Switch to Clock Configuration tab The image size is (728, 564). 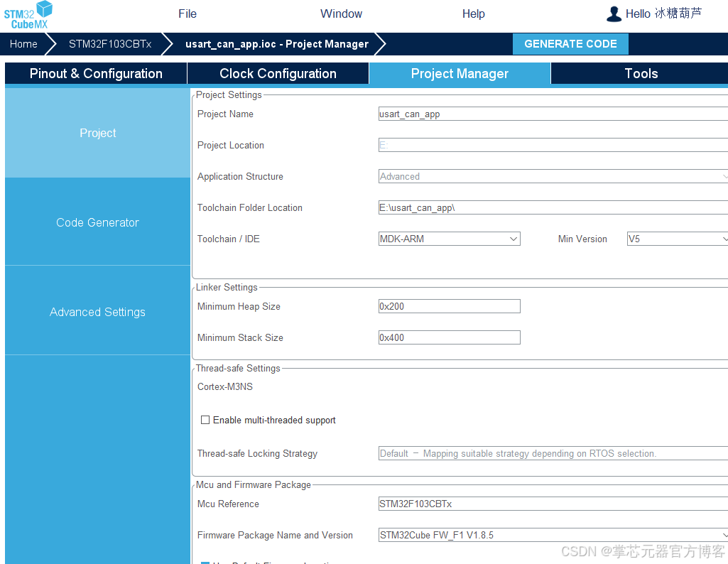278,73
